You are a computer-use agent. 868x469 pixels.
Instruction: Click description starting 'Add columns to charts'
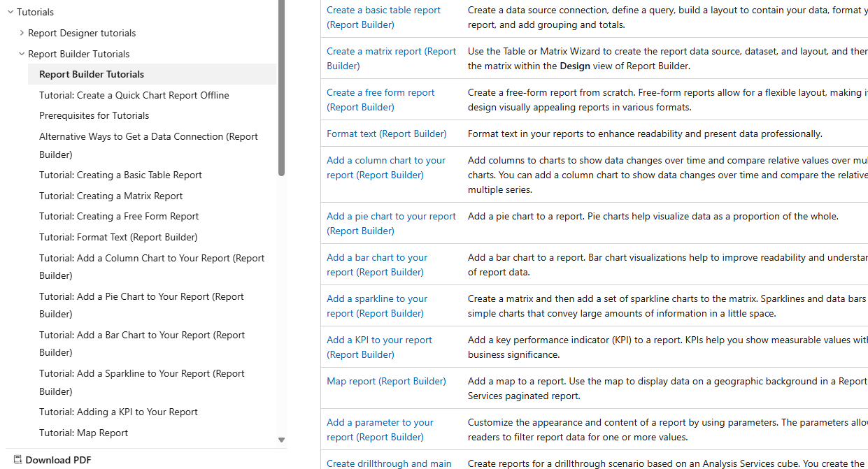[x=668, y=175]
